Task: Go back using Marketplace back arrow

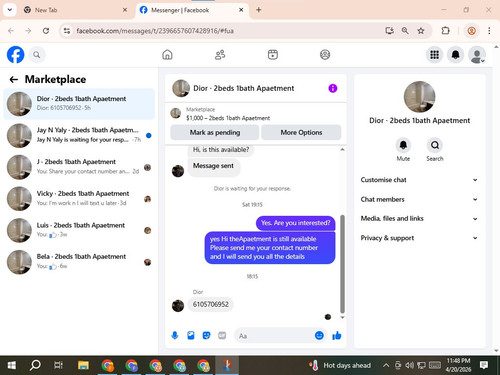Action: (14, 79)
